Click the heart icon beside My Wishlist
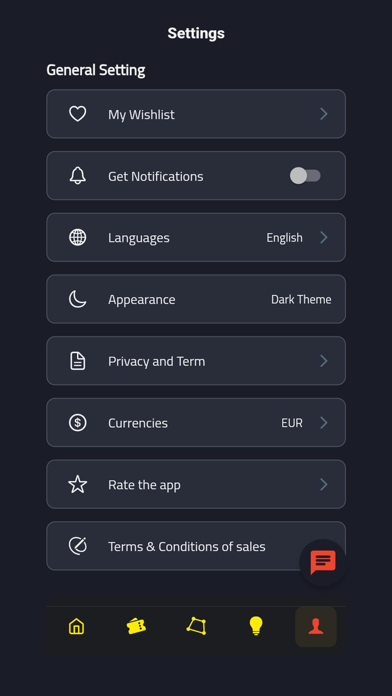Viewport: 392px width, 696px height. (x=78, y=114)
